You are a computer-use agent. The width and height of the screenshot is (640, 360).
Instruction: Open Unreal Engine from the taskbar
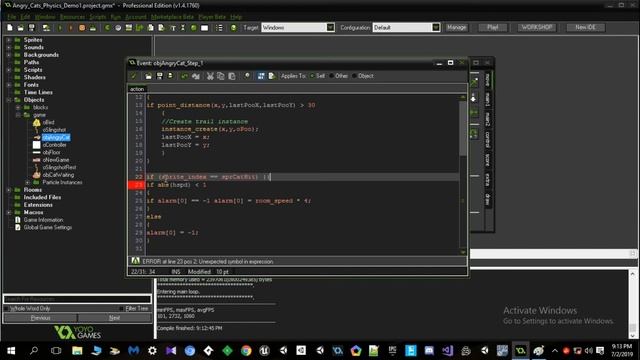264,351
